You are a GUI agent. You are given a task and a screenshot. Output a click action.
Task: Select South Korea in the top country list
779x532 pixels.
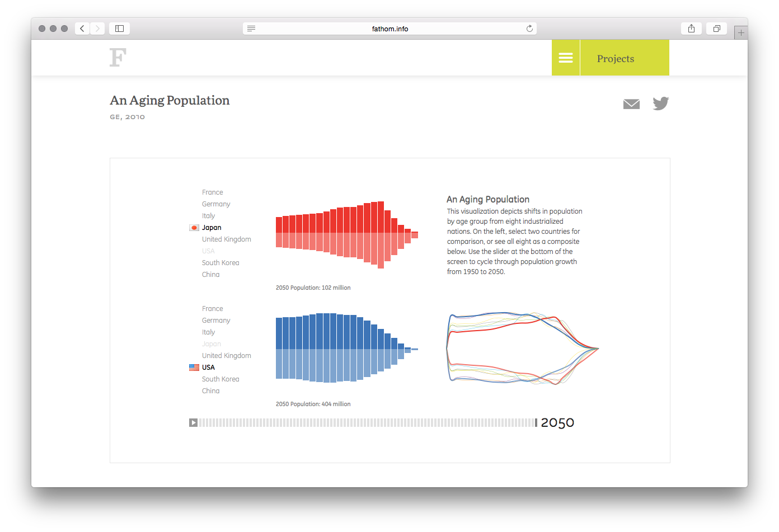click(x=220, y=262)
